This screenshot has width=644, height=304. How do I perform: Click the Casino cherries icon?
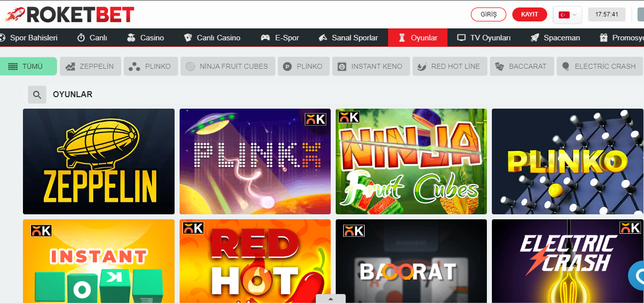click(131, 38)
